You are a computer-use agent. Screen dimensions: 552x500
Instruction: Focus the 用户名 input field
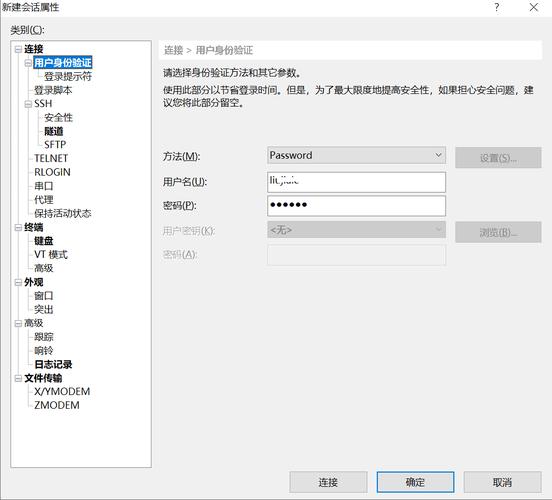click(x=356, y=182)
